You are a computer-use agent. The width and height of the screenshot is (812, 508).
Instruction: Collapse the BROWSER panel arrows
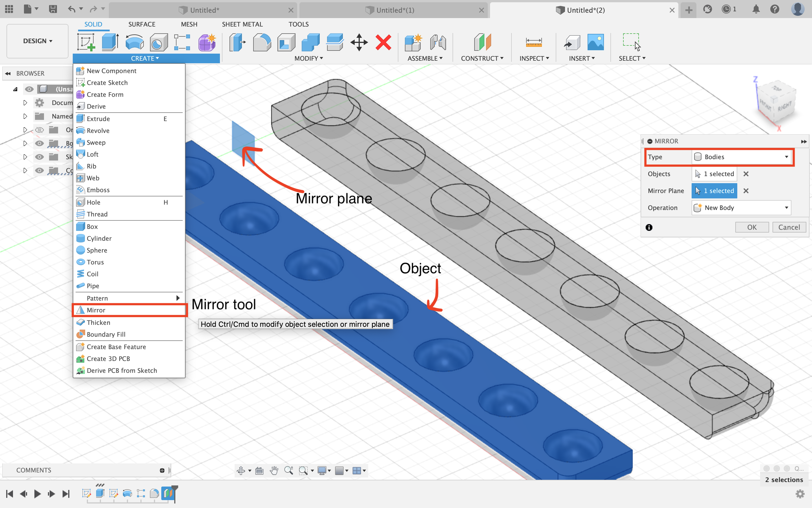coord(8,73)
